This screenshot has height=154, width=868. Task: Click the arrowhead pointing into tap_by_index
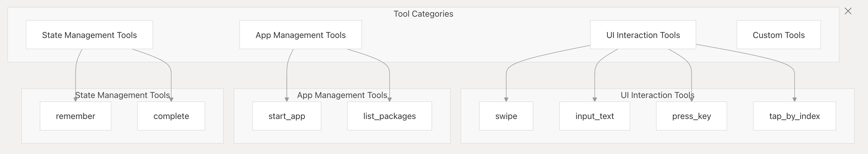coord(795,99)
